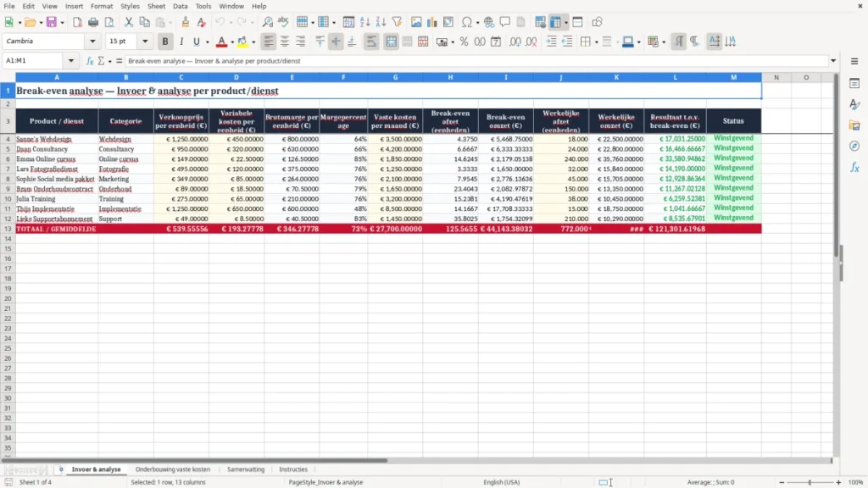Open the Background Color dropdown arrow
868x488 pixels.
pos(253,42)
